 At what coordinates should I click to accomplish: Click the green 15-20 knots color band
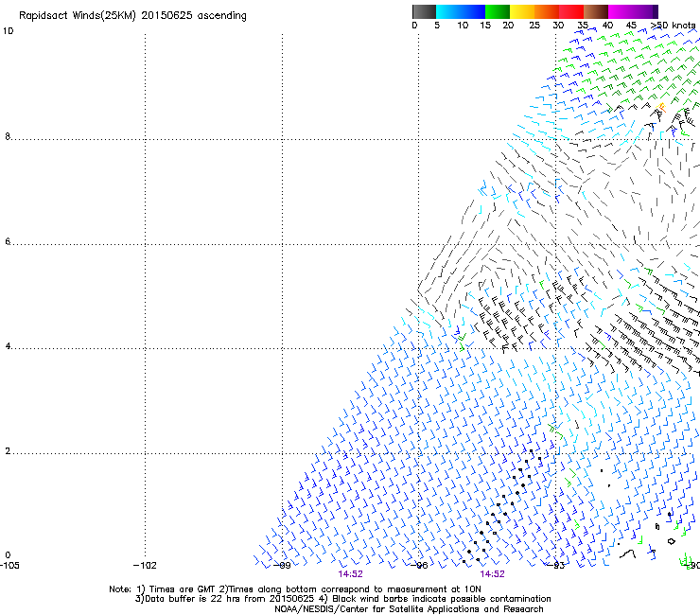498,11
